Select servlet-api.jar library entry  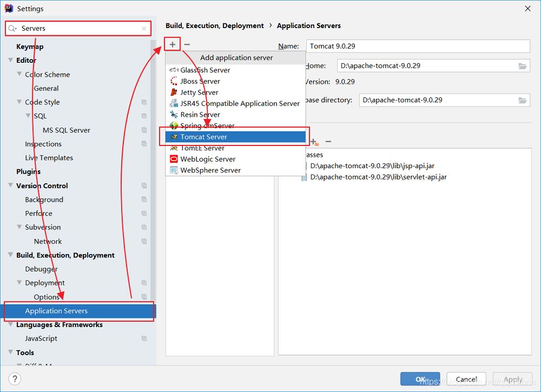[378, 177]
